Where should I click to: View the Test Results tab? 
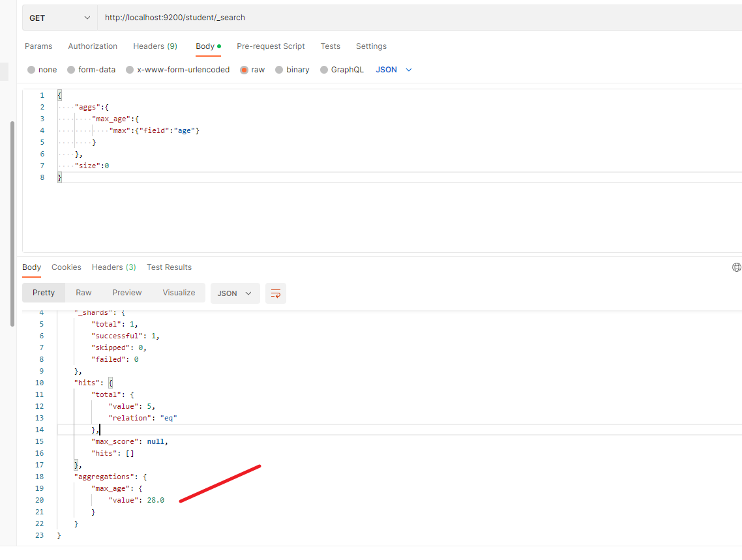(169, 267)
